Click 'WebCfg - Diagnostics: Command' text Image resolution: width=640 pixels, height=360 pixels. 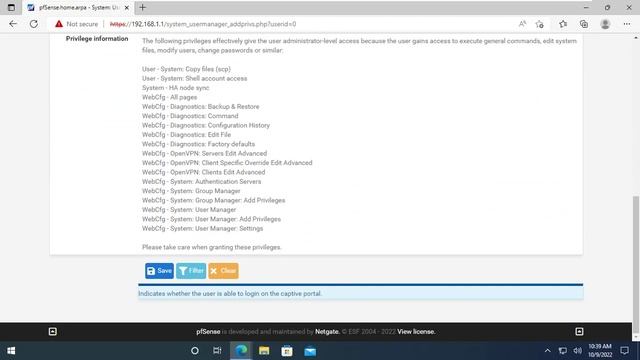pyautogui.click(x=190, y=116)
